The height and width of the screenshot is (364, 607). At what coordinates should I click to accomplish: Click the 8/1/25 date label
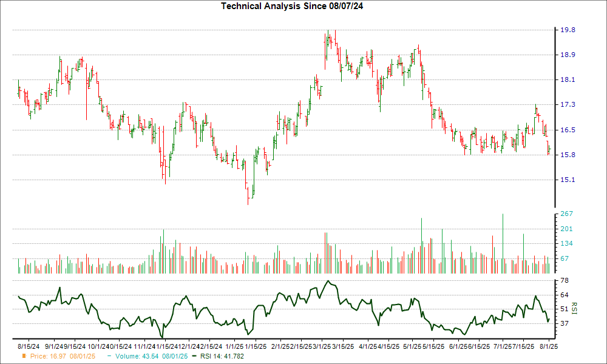[x=549, y=346]
